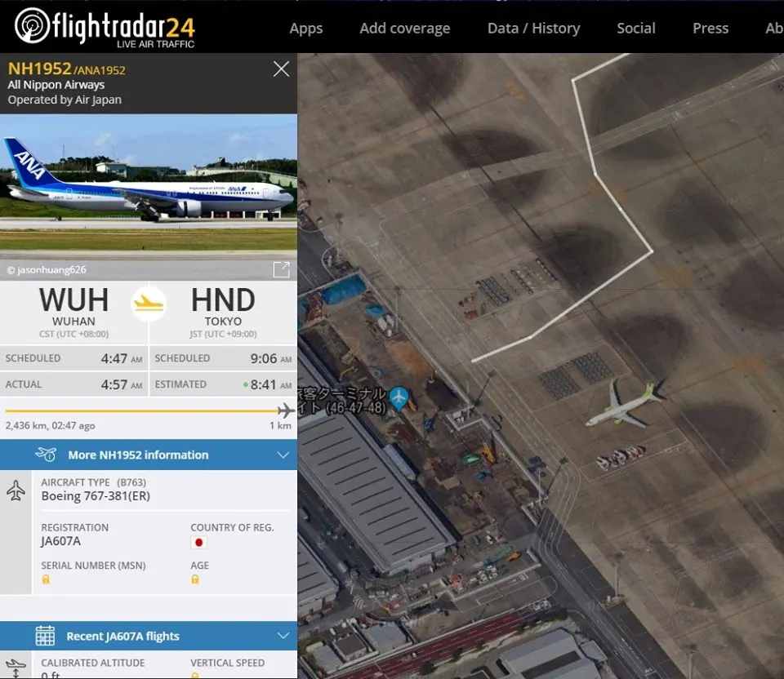Screen dimensions: 784x679
Task: Click the aircraft type airplane icon
Action: [16, 490]
